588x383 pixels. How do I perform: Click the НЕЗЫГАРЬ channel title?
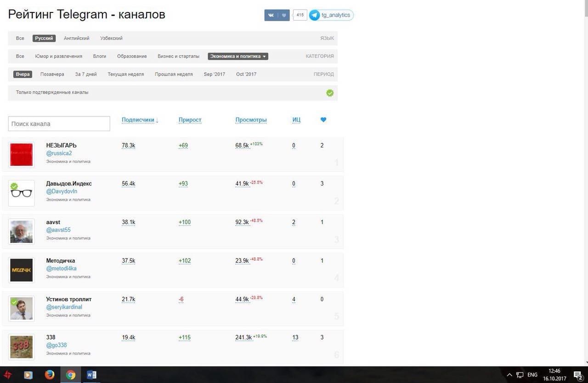coord(62,145)
